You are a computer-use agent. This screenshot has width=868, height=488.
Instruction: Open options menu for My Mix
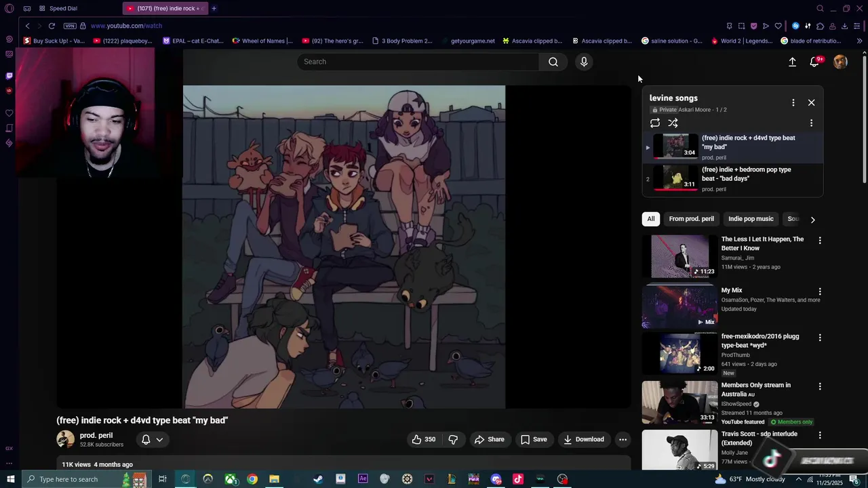[x=820, y=291]
